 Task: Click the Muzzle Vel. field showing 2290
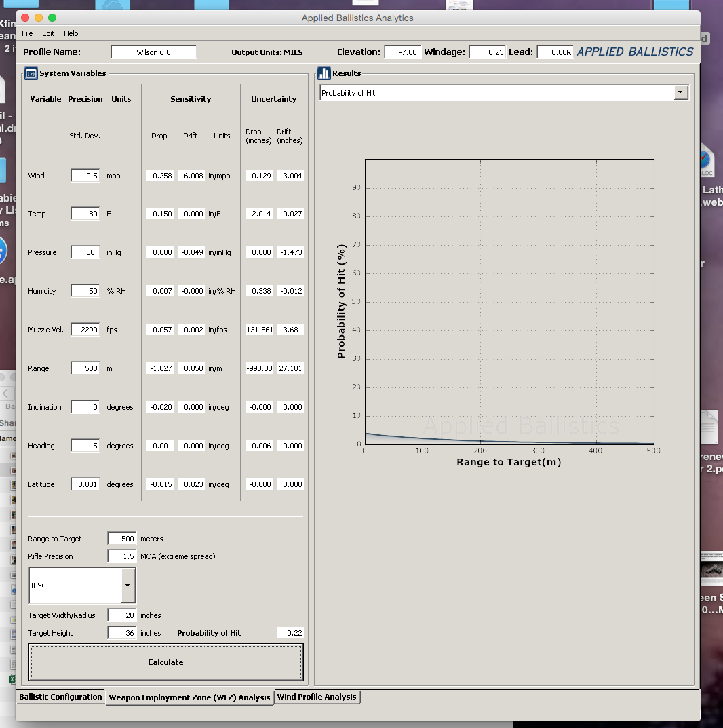tap(85, 330)
